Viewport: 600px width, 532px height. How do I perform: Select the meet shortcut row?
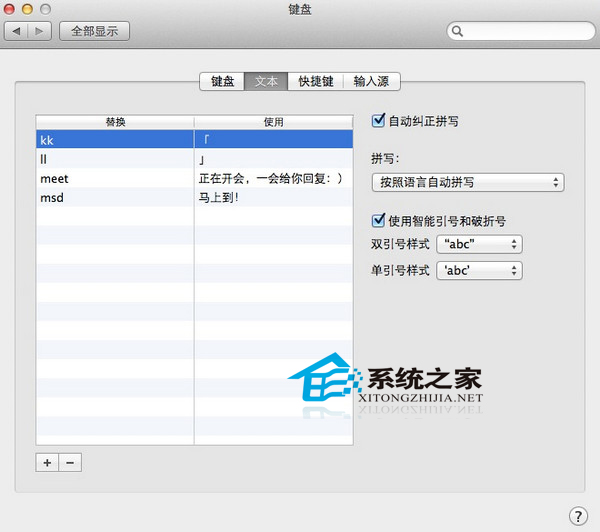click(x=194, y=178)
